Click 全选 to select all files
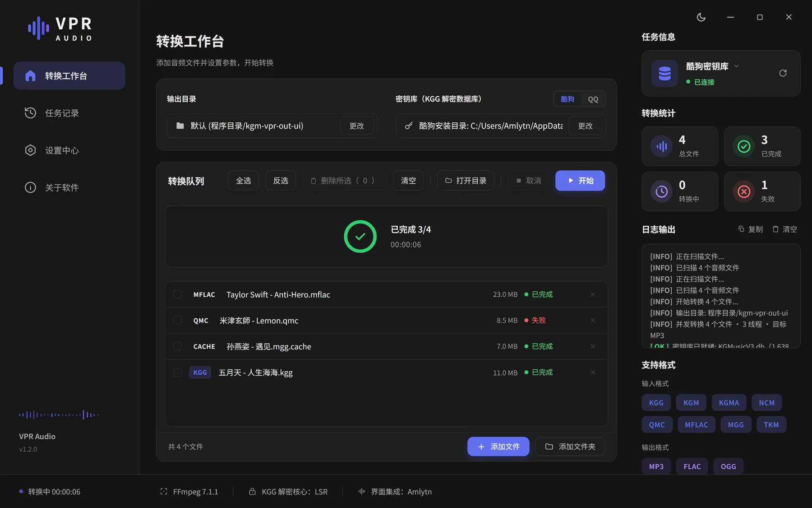 tap(243, 181)
